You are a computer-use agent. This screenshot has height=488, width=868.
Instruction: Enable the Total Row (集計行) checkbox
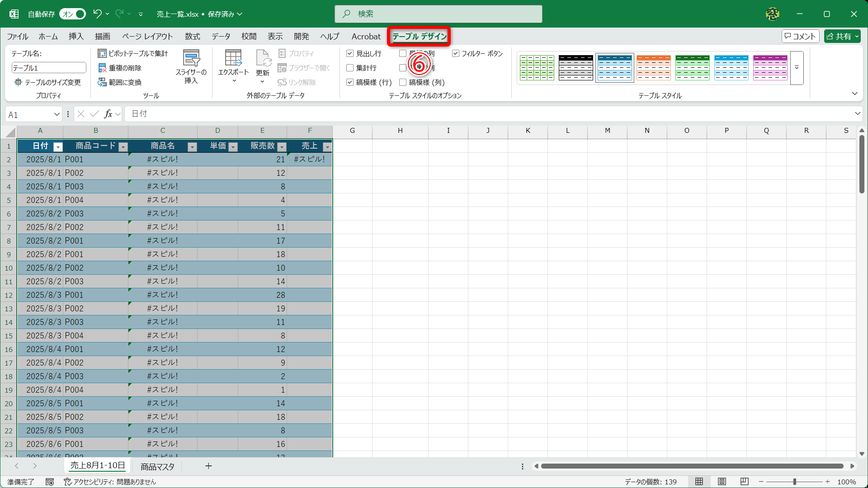click(x=350, y=68)
